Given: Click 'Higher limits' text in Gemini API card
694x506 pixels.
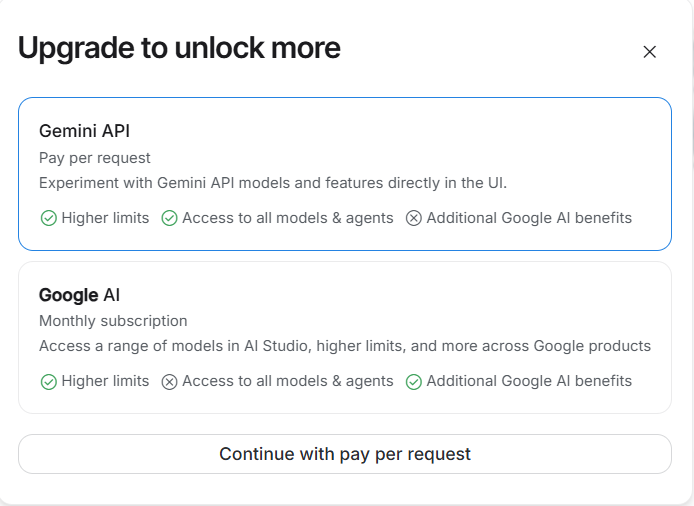Looking at the screenshot, I should (105, 218).
